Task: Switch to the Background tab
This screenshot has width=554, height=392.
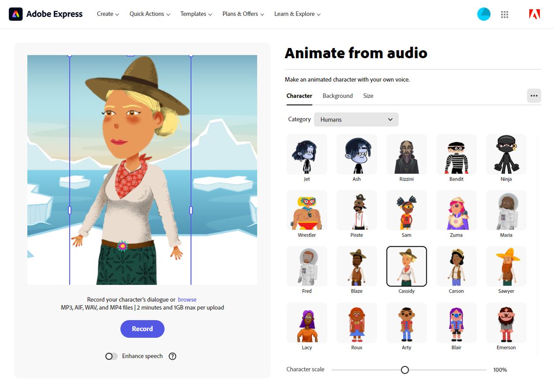Action: click(x=337, y=96)
